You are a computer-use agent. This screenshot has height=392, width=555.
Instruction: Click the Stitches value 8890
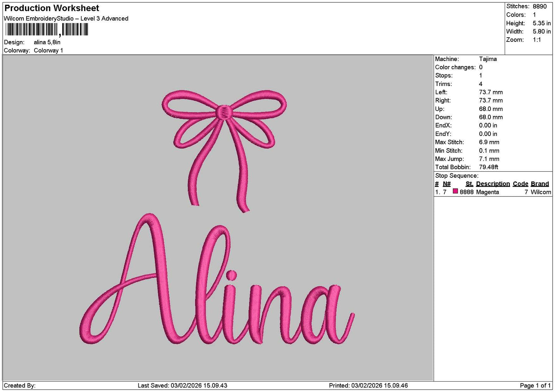(539, 6)
